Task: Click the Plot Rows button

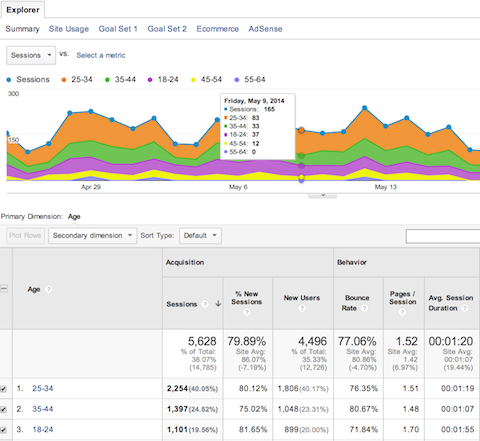Action: [x=25, y=236]
